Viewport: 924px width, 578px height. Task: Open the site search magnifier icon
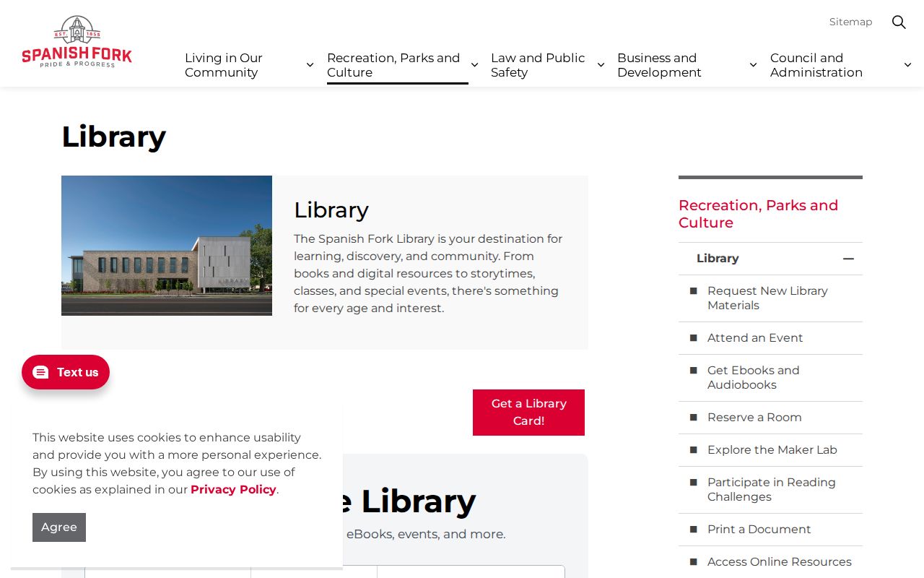pos(899,22)
